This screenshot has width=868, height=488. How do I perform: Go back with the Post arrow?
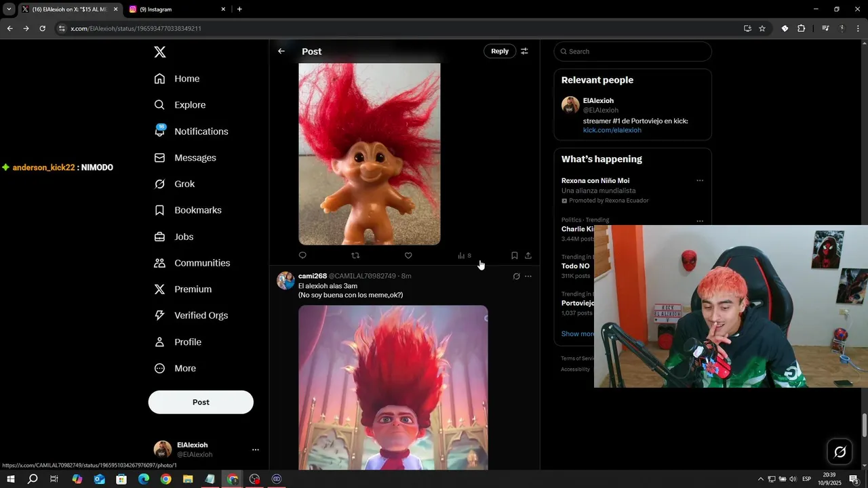tap(281, 52)
